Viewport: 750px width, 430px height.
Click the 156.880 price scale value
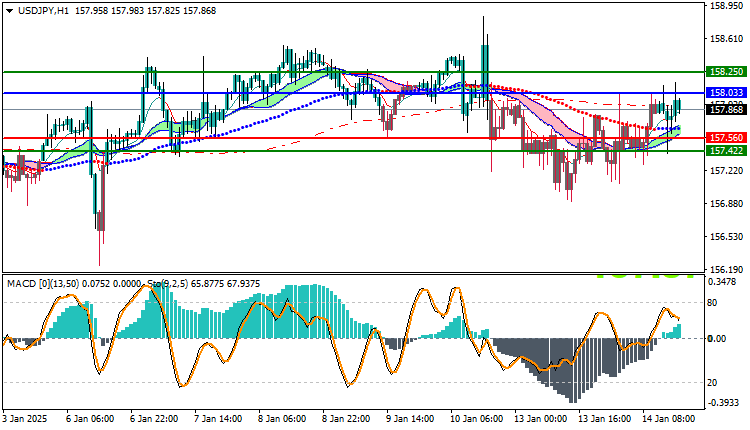pos(727,204)
